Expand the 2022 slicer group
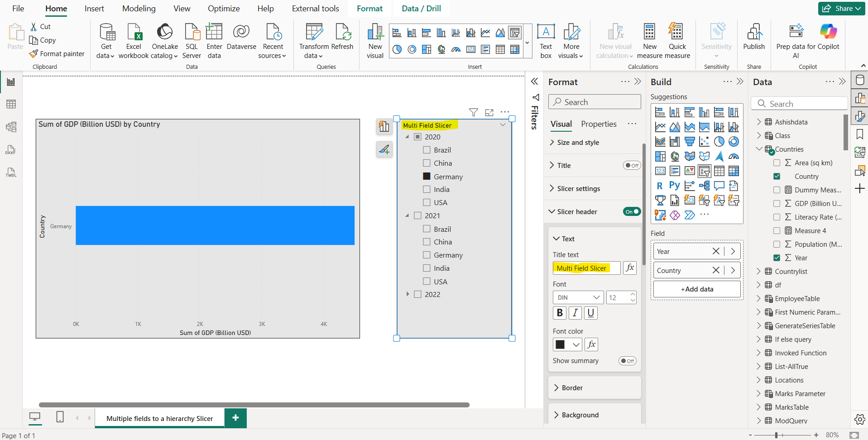Viewport: 868px width, 440px height. click(408, 294)
